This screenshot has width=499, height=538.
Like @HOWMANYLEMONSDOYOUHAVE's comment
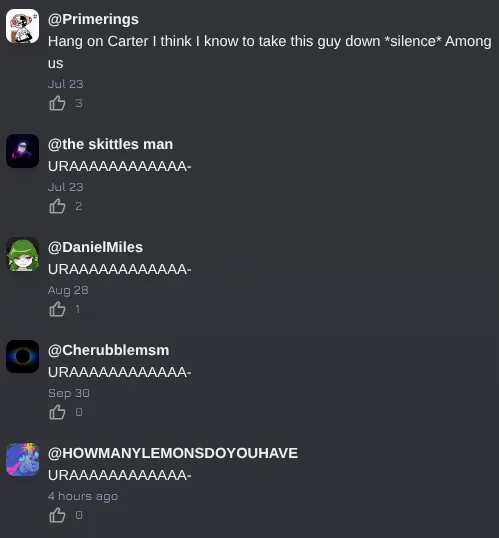tap(57, 515)
